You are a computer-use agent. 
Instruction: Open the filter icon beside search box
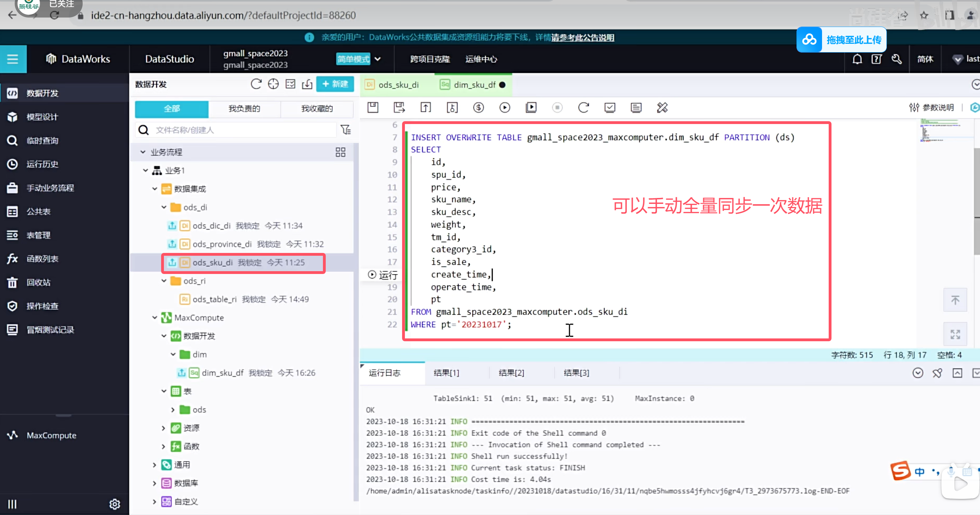(345, 130)
